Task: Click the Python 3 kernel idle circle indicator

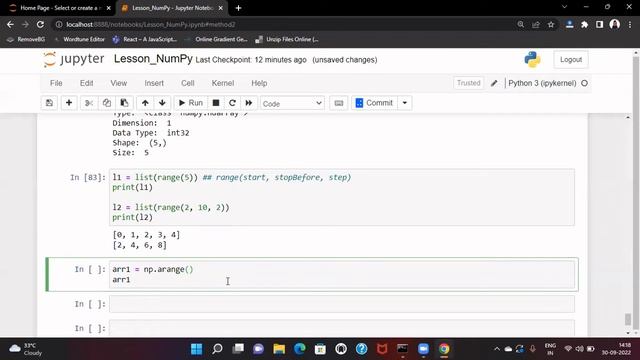Action: (584, 83)
